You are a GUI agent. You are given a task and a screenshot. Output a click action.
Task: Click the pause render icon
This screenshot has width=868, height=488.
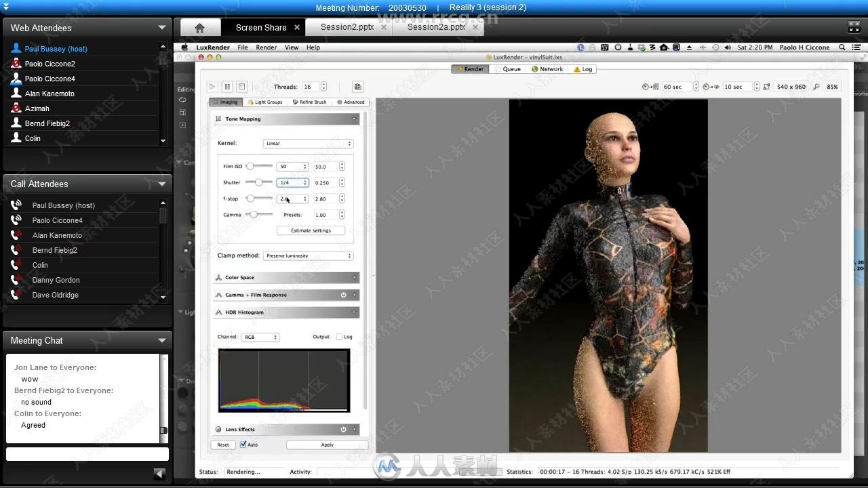point(227,87)
